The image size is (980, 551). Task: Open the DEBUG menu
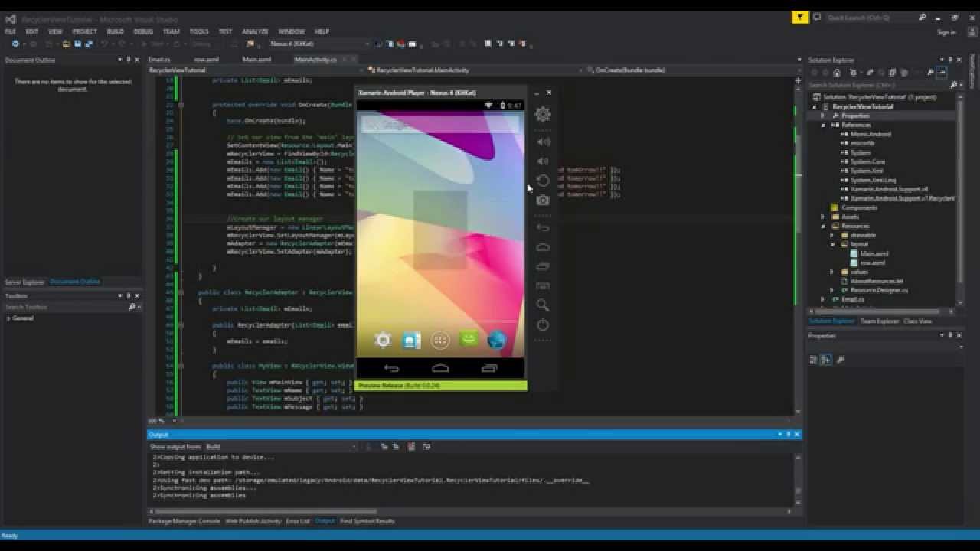tap(143, 31)
